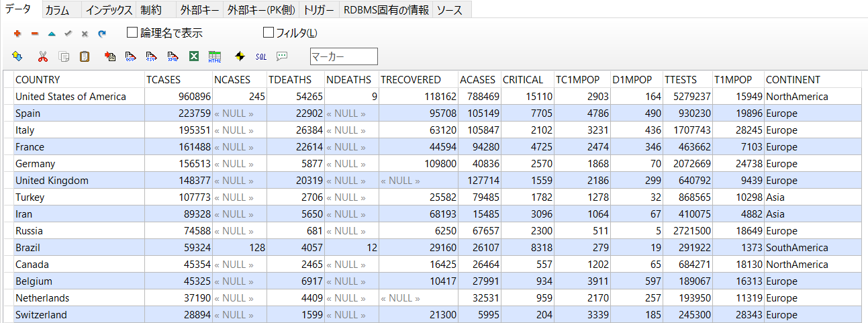Click the NULL TRECOVERED cell for Netherlands

tap(418, 297)
